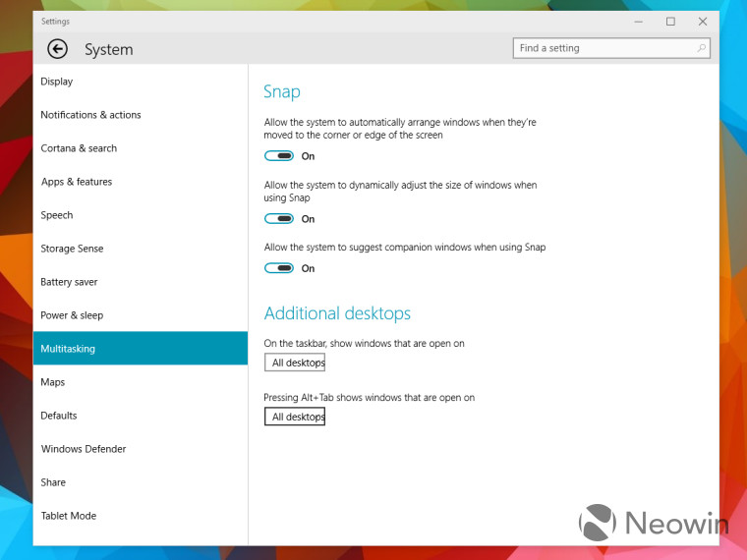Select Storage Sense in sidebar
Viewport: 747px width, 560px height.
[72, 249]
